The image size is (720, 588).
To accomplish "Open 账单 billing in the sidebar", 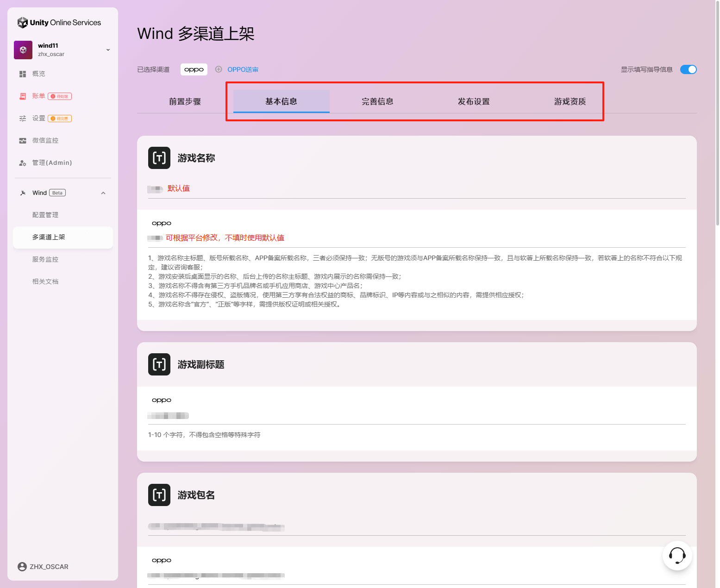I will 38,96.
